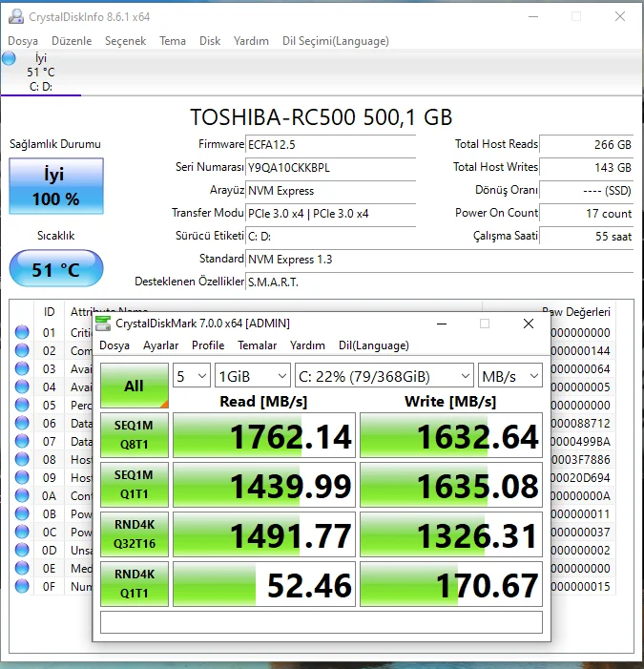Click status orb for attribute row 06

point(22,423)
